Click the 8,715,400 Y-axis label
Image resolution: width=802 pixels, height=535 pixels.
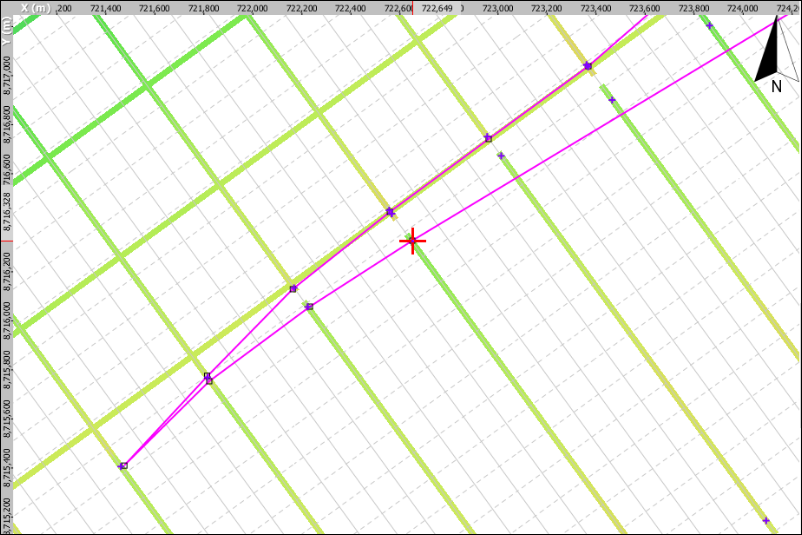click(7, 468)
